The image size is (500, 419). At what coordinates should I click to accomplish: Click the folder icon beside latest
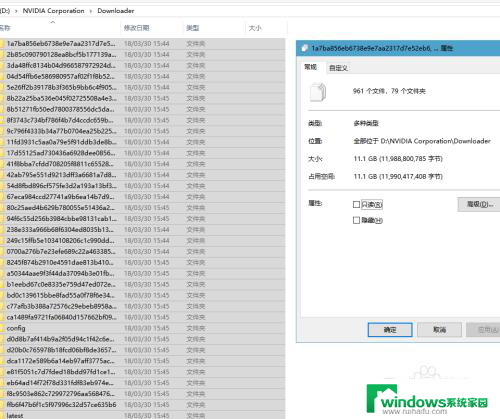(x=2, y=415)
